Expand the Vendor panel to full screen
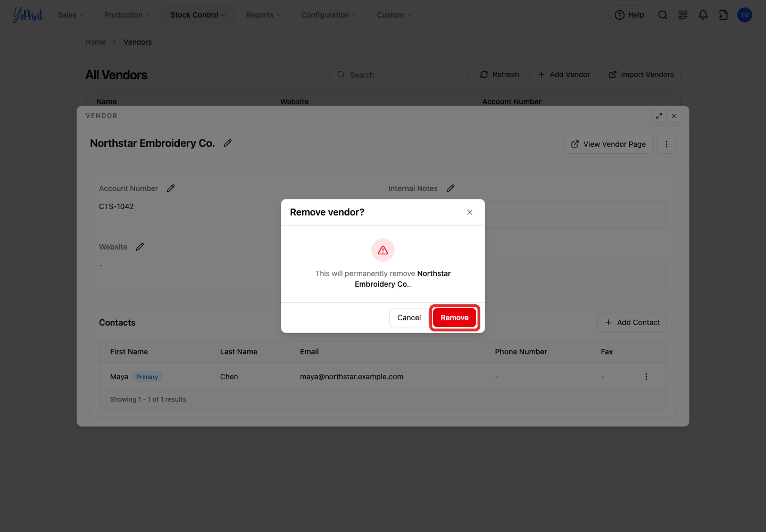 [x=659, y=116]
